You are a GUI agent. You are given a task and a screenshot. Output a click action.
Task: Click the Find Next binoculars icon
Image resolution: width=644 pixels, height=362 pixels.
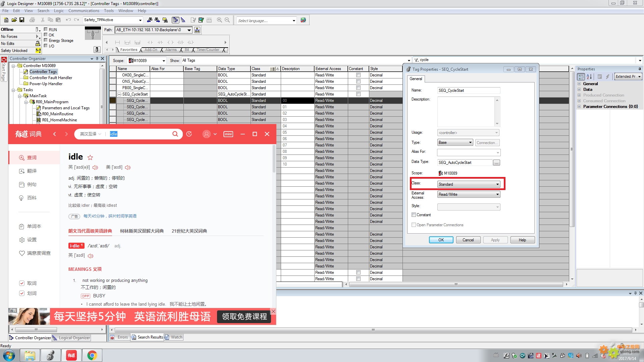click(x=157, y=20)
